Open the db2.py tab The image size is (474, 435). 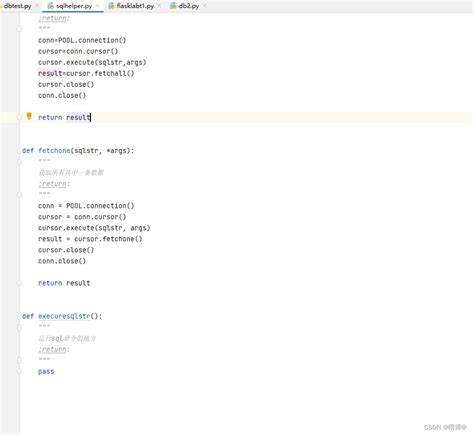(x=189, y=6)
